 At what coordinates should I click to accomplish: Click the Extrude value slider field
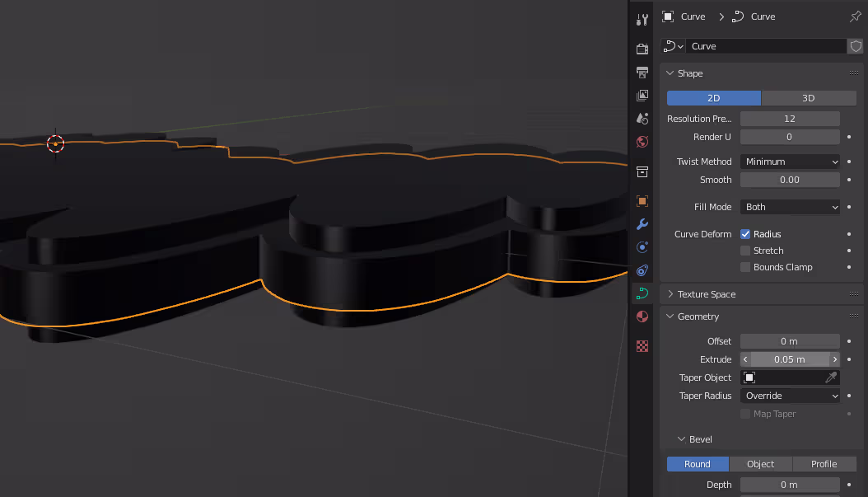[x=790, y=359]
